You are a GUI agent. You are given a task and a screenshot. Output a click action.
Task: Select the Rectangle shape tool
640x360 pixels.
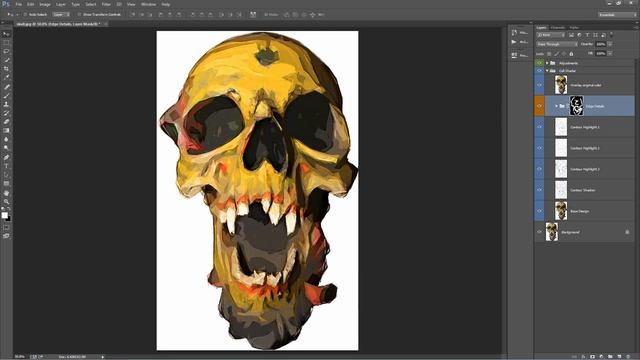click(6, 184)
